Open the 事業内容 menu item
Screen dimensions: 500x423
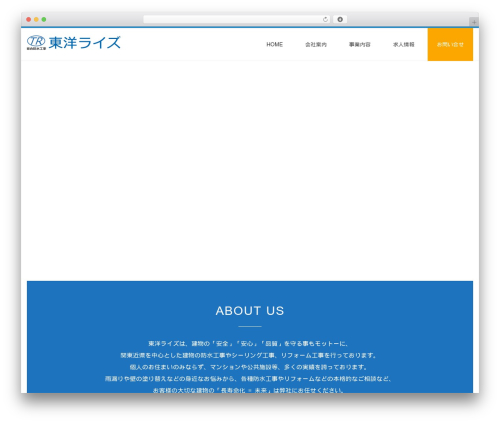(360, 44)
